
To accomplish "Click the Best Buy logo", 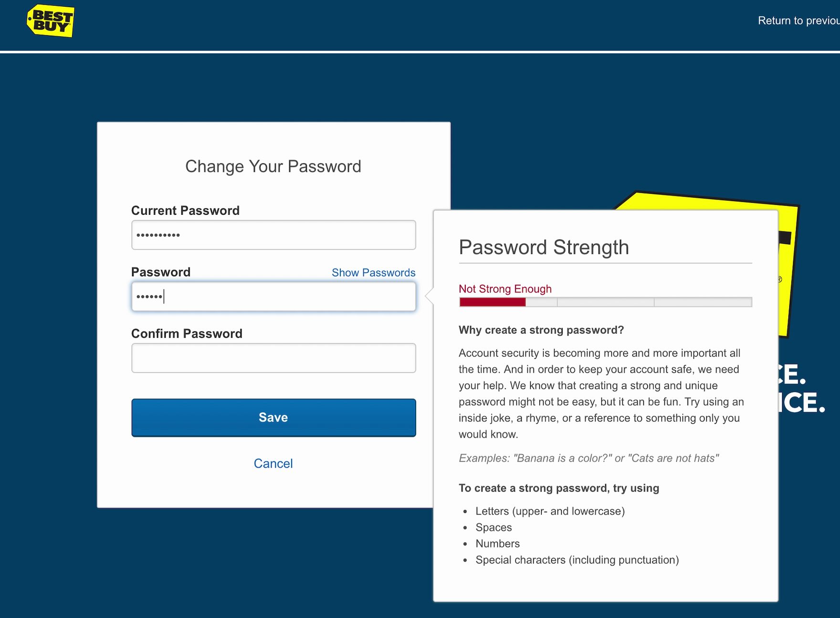I will click(51, 21).
